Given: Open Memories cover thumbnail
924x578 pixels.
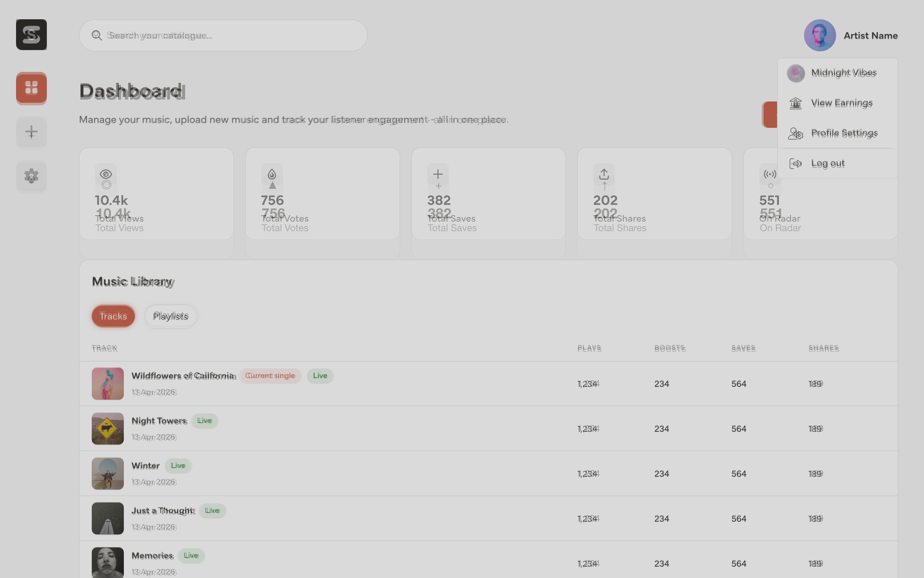Looking at the screenshot, I should pyautogui.click(x=108, y=563).
